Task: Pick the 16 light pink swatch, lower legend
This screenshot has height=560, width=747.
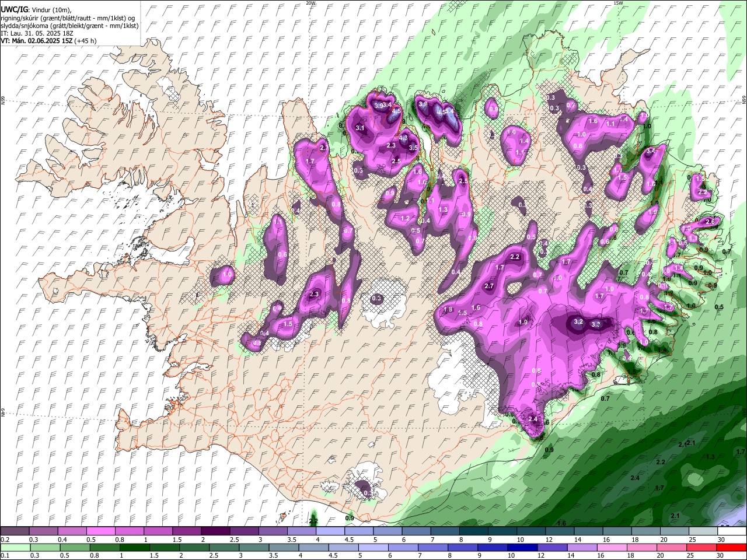Action: pos(612,548)
